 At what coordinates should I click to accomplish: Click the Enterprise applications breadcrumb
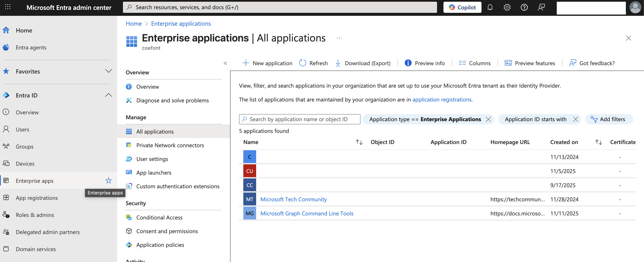pyautogui.click(x=181, y=24)
